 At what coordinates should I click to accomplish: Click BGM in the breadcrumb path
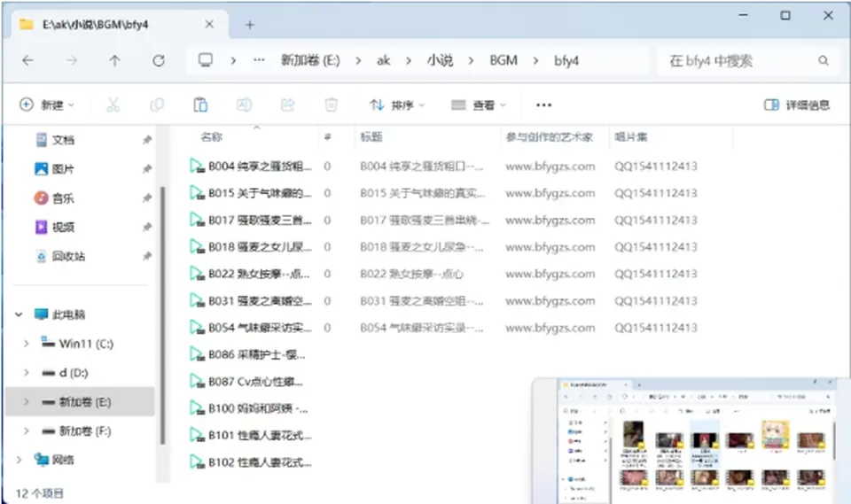pos(504,60)
